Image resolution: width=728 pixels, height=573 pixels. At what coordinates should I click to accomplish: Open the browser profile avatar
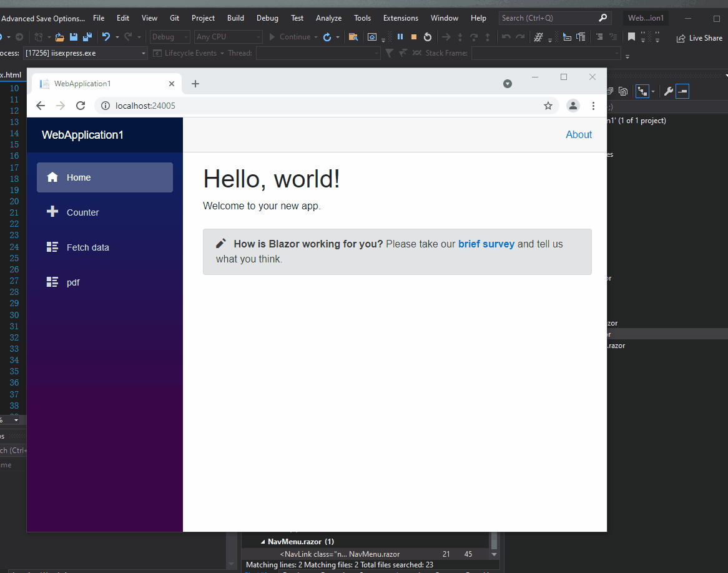pos(573,106)
